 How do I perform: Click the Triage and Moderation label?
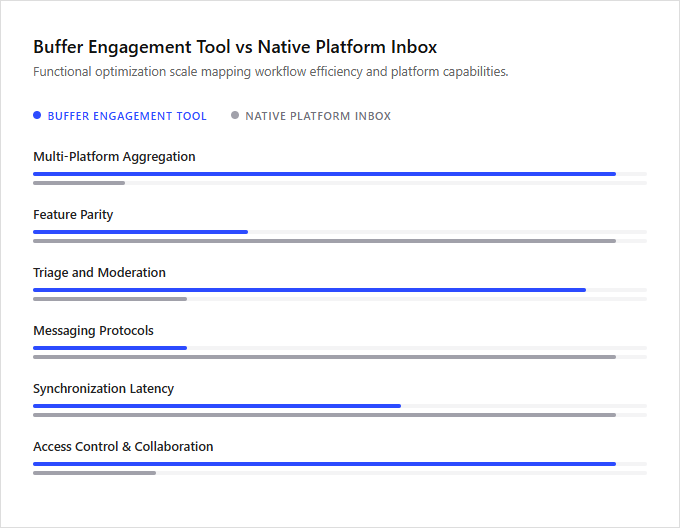click(x=99, y=273)
